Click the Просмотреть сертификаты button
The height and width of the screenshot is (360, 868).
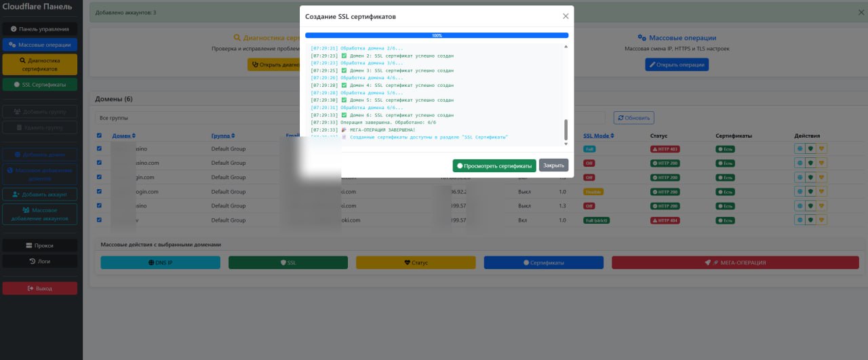pyautogui.click(x=494, y=165)
